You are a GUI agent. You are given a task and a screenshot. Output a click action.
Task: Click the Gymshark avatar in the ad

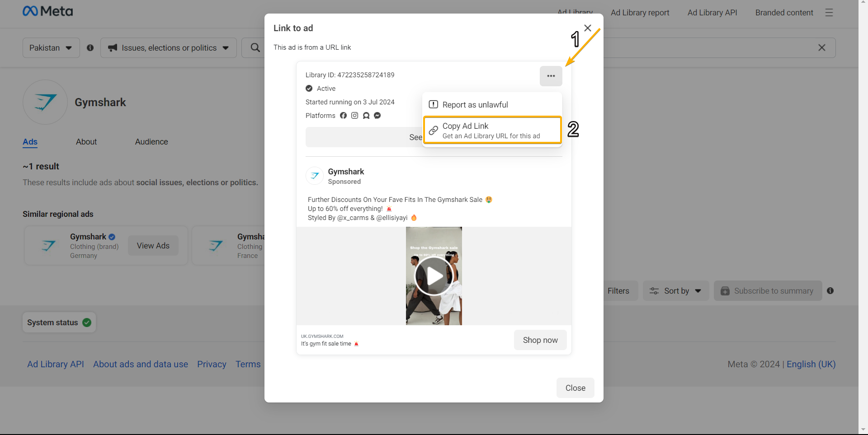pos(315,176)
